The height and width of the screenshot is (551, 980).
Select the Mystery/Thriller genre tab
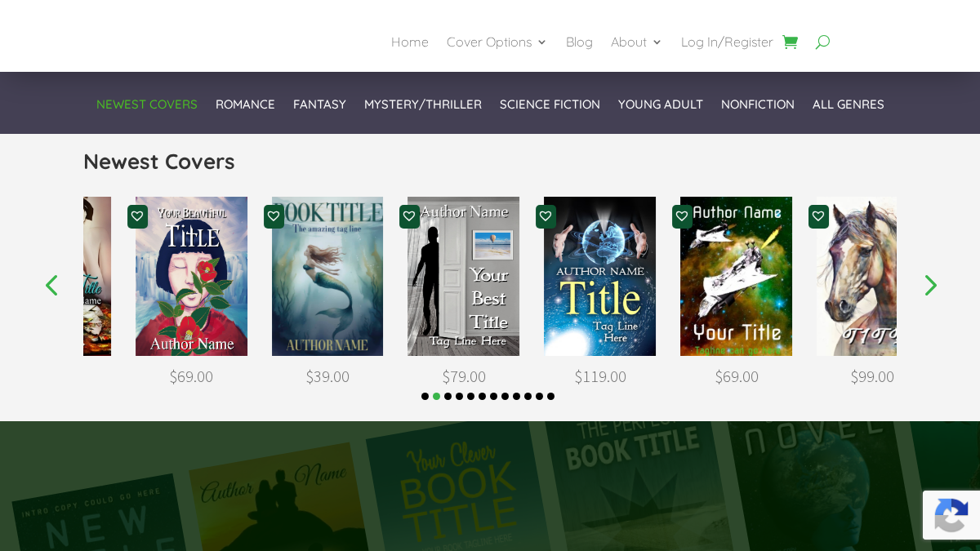pyautogui.click(x=423, y=104)
